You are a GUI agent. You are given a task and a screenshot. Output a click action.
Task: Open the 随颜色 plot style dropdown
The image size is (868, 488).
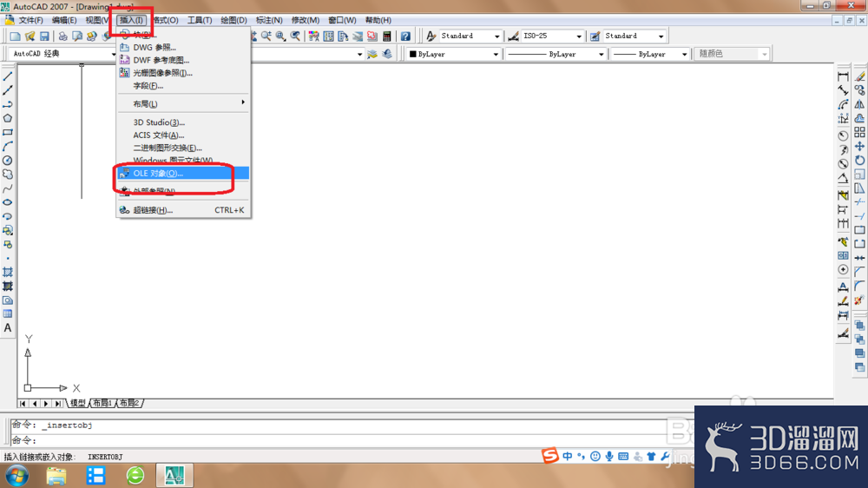tap(731, 54)
